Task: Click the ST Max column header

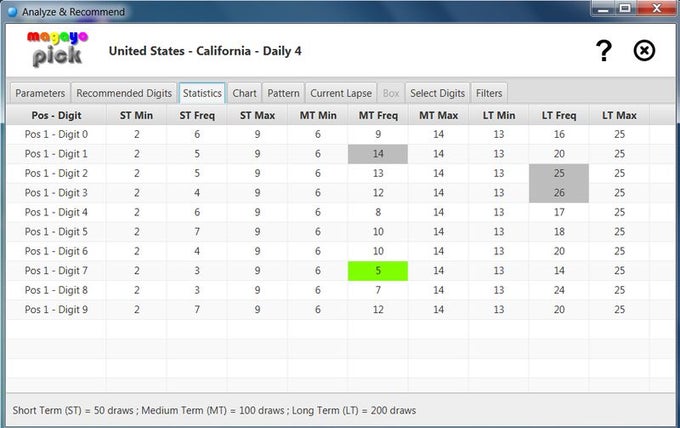Action: click(x=257, y=115)
